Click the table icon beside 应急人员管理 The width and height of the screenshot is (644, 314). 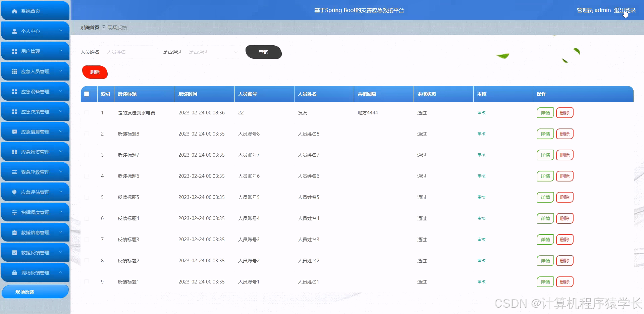[x=14, y=71]
